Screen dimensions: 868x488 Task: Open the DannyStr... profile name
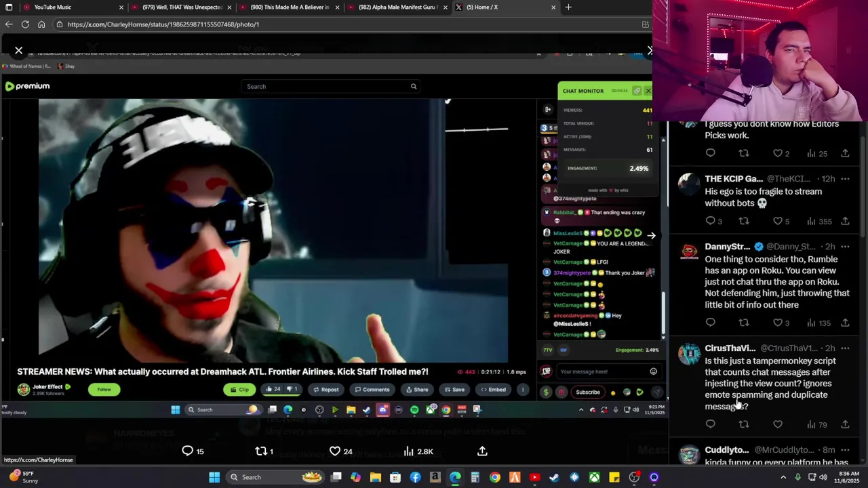727,247
